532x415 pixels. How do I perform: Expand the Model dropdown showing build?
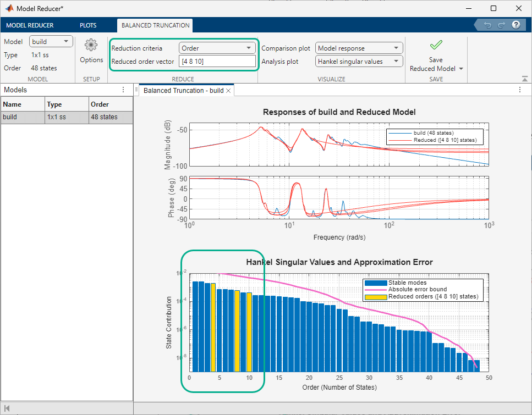tap(51, 41)
